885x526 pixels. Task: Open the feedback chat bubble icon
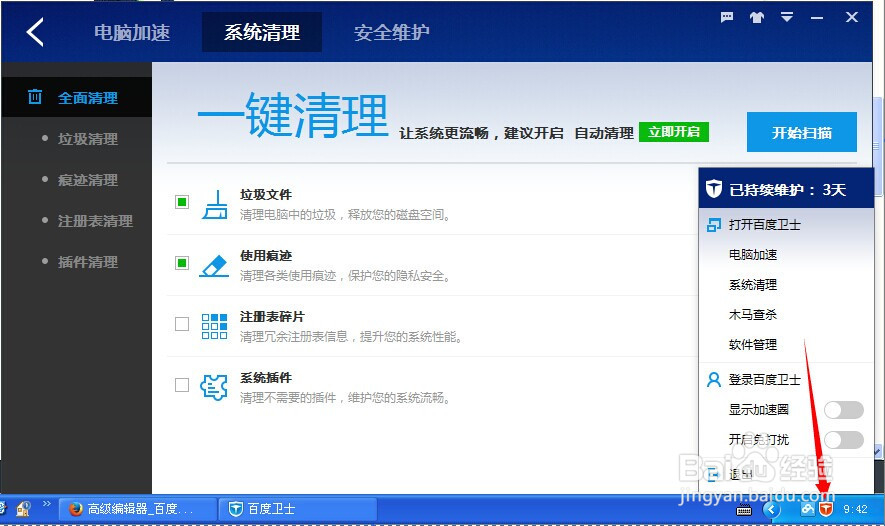click(727, 17)
